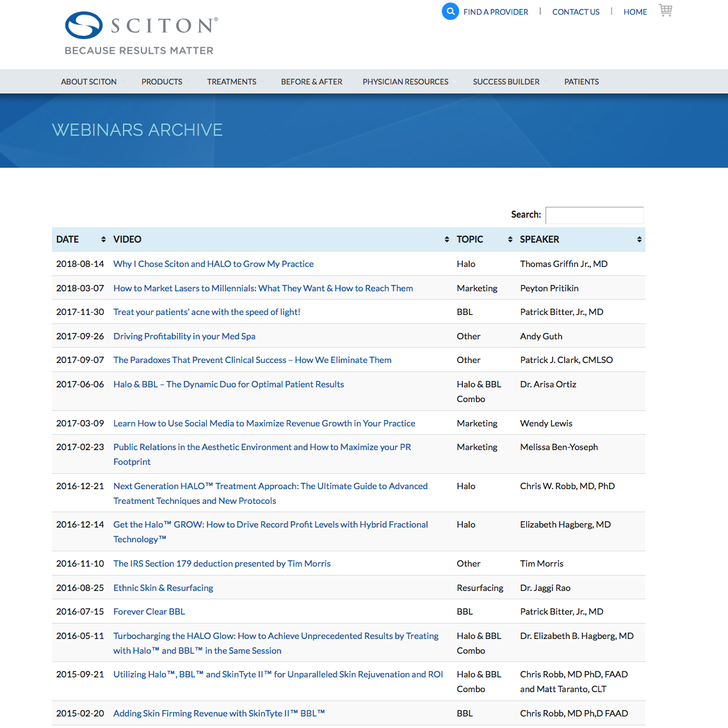Click speaker Wendy Lewis
The image size is (728, 728).
pos(546,423)
